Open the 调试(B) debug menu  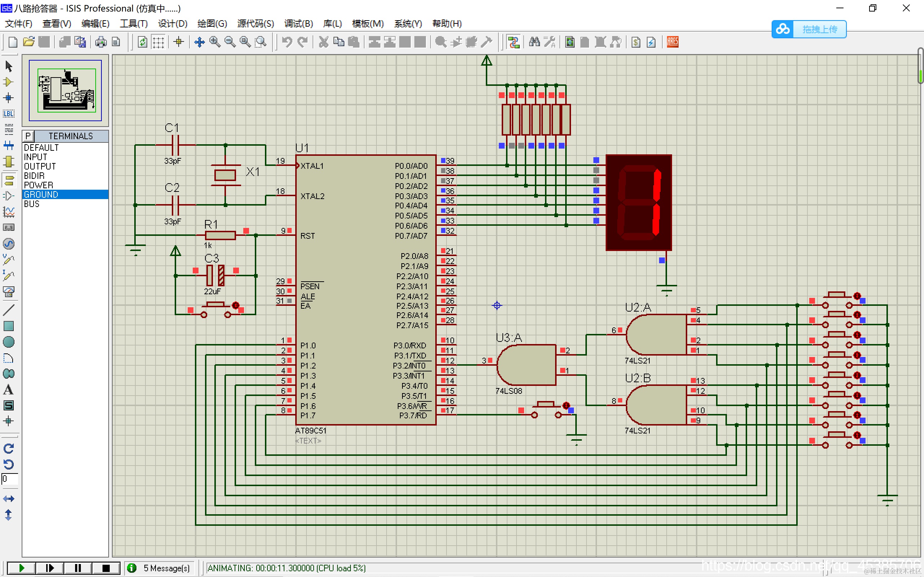(x=298, y=24)
